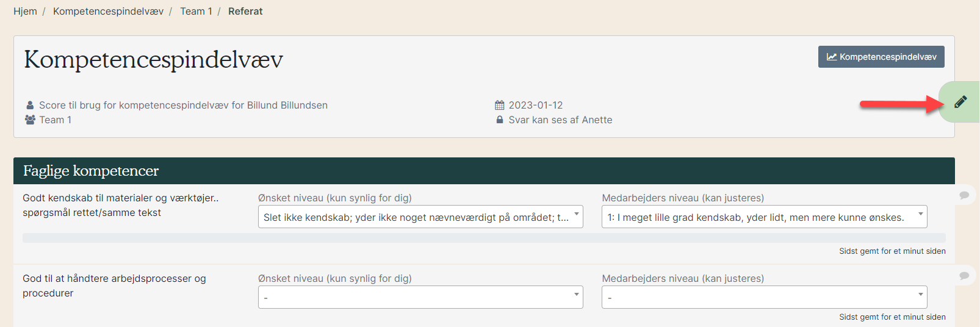Screen dimensions: 980x327
Task: Open Ønsket niveau dropdown for materialer row
Action: pos(420,217)
